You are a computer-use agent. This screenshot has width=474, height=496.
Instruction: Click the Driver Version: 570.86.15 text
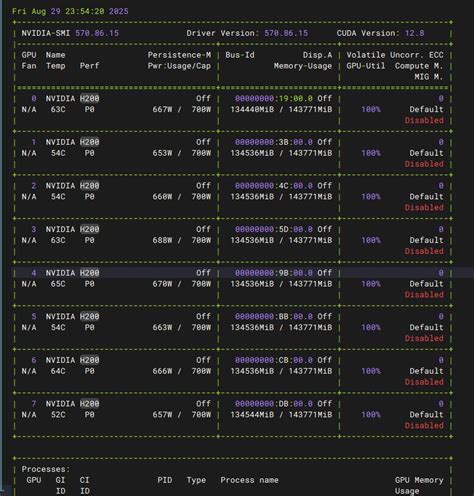point(247,33)
